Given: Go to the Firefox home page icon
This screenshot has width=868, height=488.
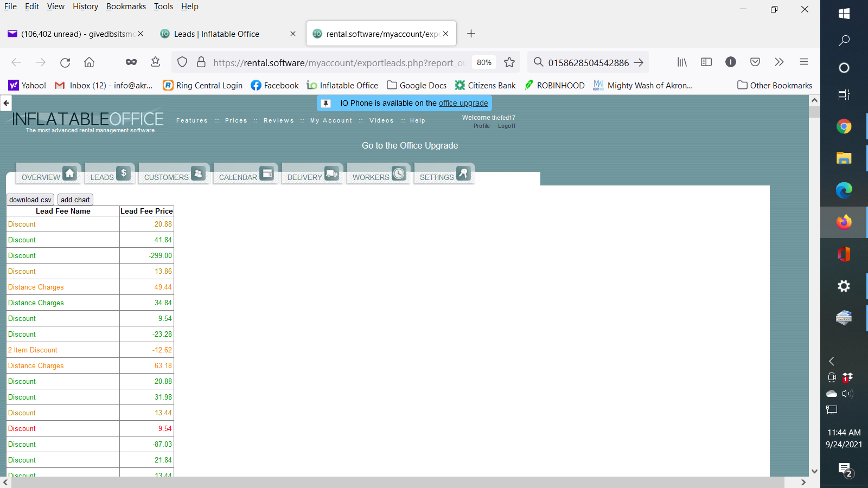Looking at the screenshot, I should [89, 62].
